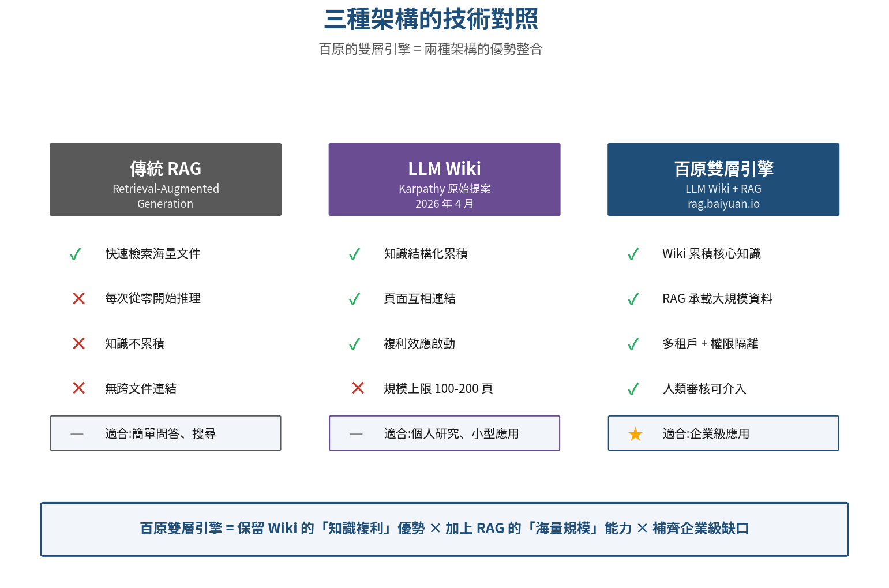Click the text 適合:簡單問答、搜尋
This screenshot has height=588, width=889.
coord(160,434)
